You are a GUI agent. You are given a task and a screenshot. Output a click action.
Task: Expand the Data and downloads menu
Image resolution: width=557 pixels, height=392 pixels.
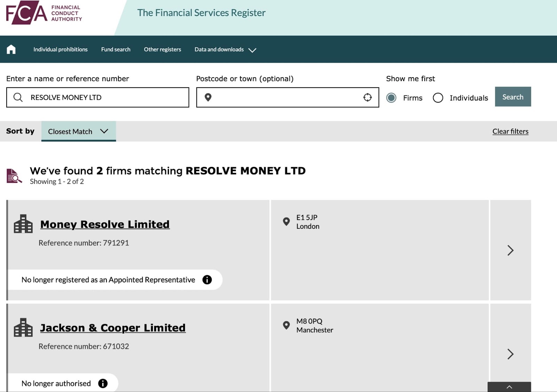225,49
